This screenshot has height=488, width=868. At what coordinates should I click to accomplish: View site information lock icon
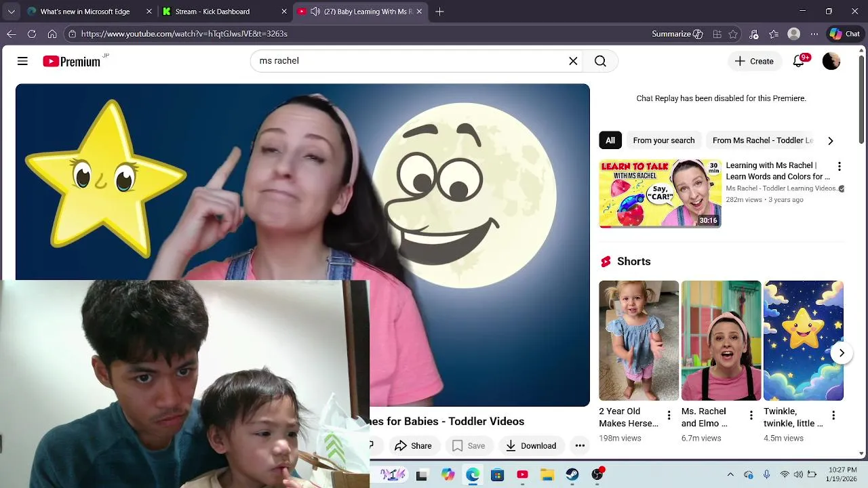(72, 34)
